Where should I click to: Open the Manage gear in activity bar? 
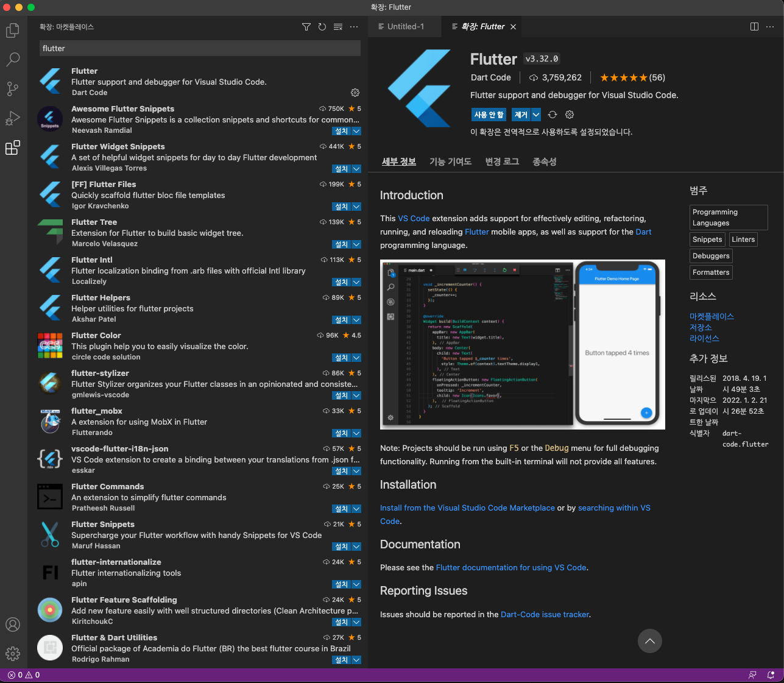pyautogui.click(x=13, y=654)
